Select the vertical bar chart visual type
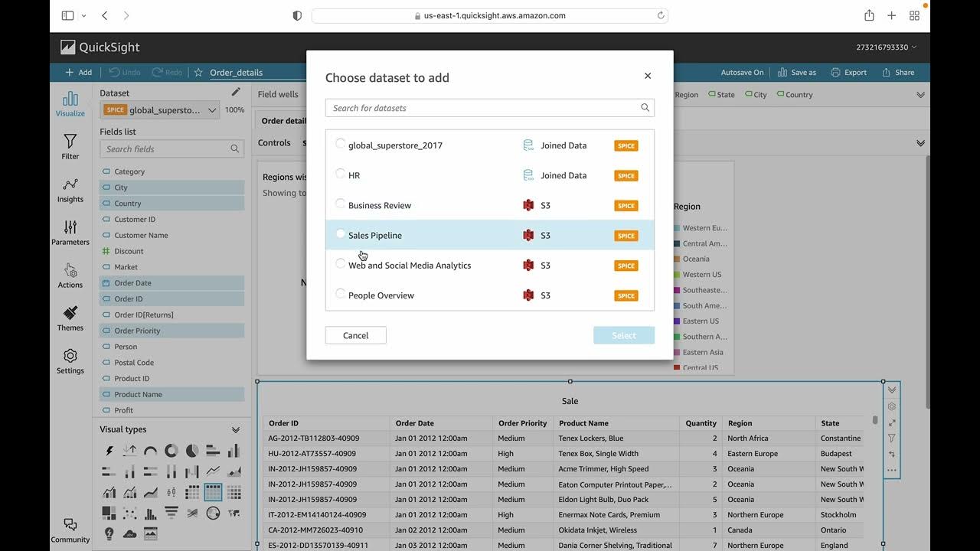Screen dimensions: 980x551 [234, 451]
